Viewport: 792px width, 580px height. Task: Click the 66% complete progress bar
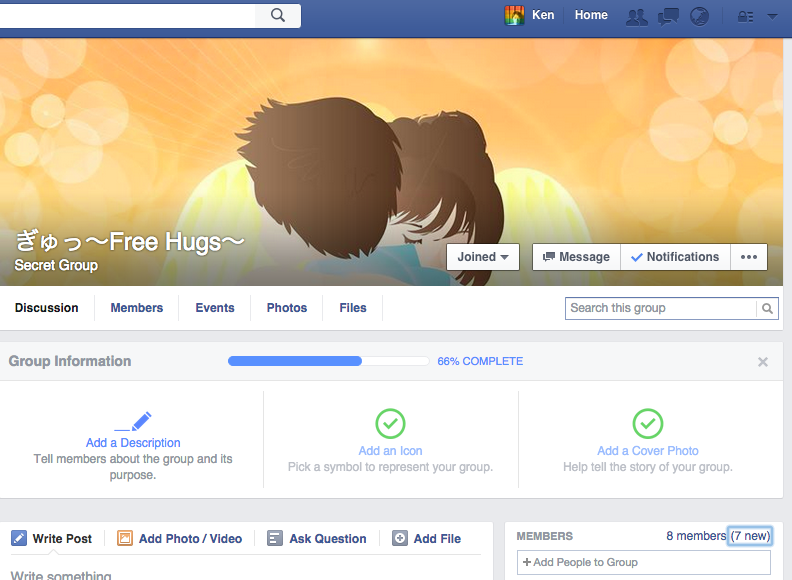328,361
